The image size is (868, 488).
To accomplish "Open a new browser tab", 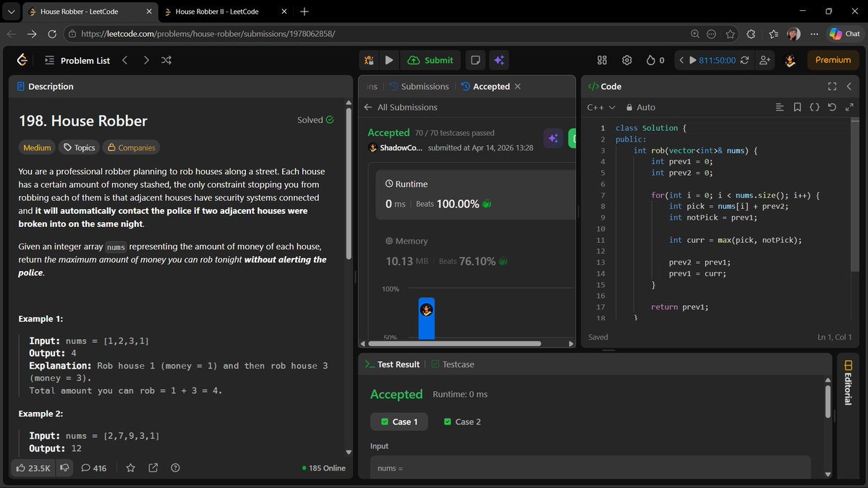I will click(304, 12).
